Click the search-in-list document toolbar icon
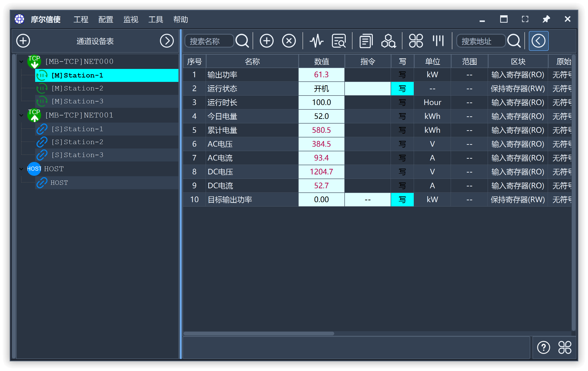This screenshot has height=371, width=588. tap(339, 41)
